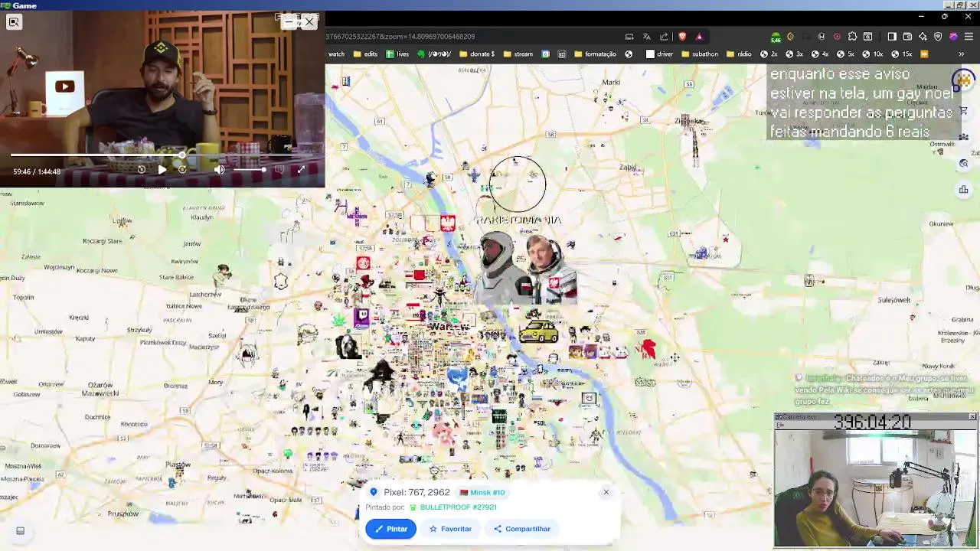Viewport: 980px width, 551px height.
Task: Toggle fullscreen on the mini video player
Action: 301,170
